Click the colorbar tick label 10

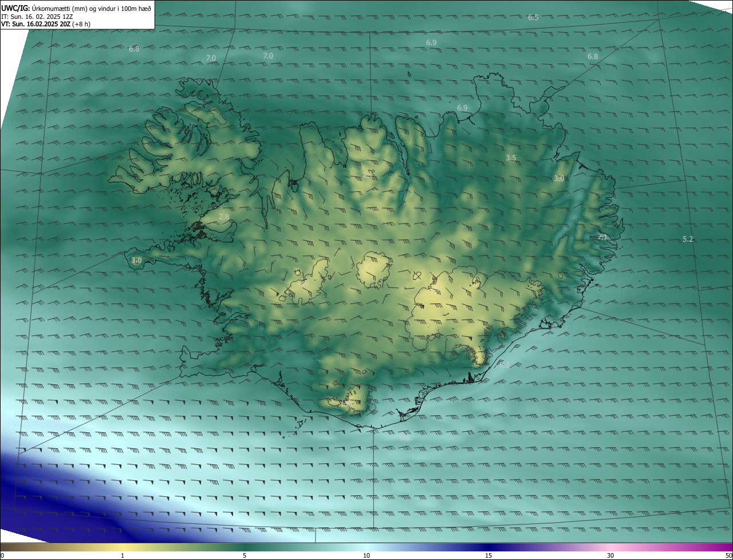click(366, 555)
